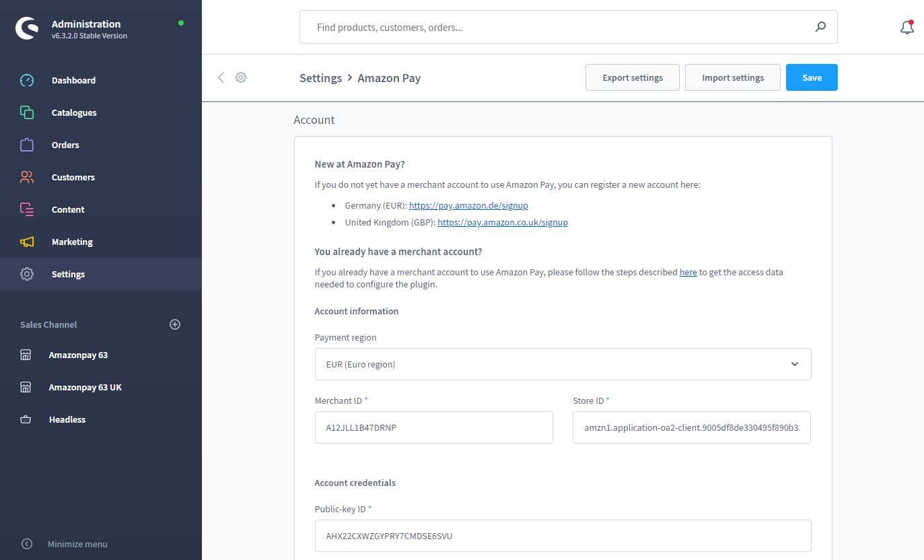Viewport: 924px width, 560px height.
Task: Click the Settings gear icon in sidebar
Action: click(x=27, y=274)
